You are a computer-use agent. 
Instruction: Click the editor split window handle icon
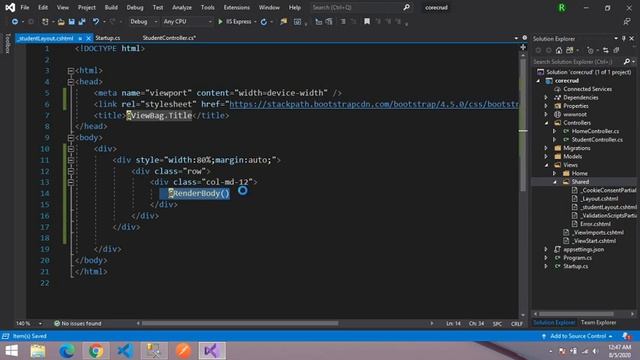523,47
